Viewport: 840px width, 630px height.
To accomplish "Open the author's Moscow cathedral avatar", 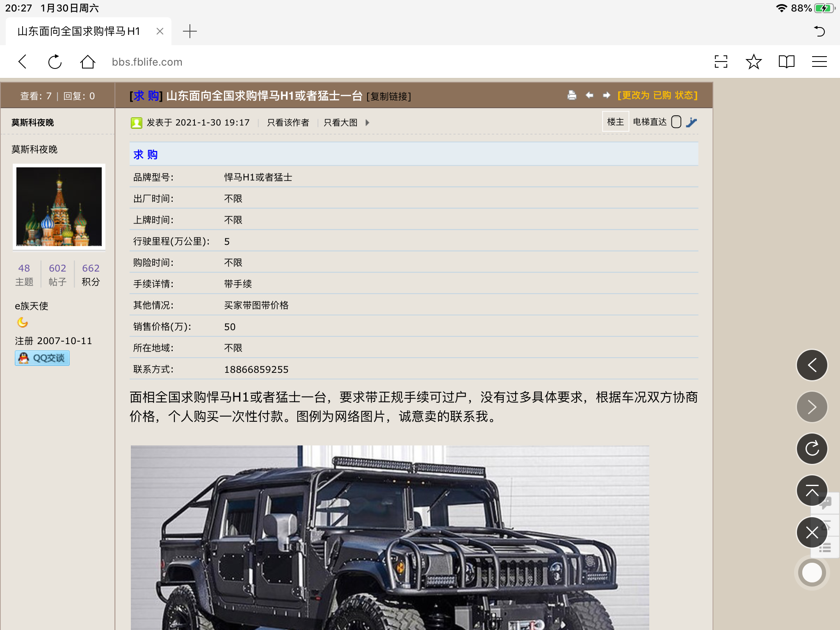I will (x=59, y=207).
